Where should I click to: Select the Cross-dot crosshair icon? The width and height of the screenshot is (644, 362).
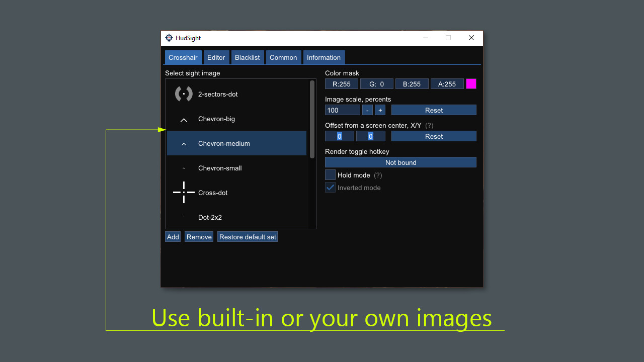click(x=184, y=193)
